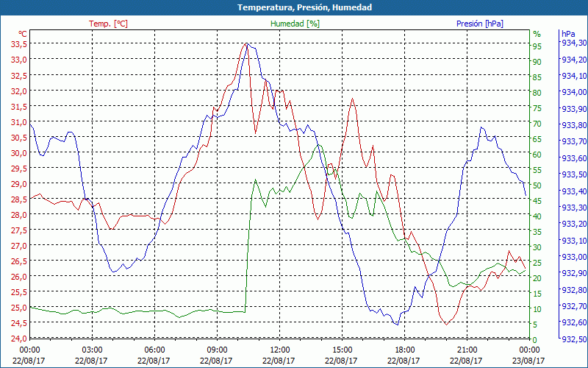The image size is (588, 368).
Task: Click the 25,5 temperature axis value
Action: pos(18,292)
